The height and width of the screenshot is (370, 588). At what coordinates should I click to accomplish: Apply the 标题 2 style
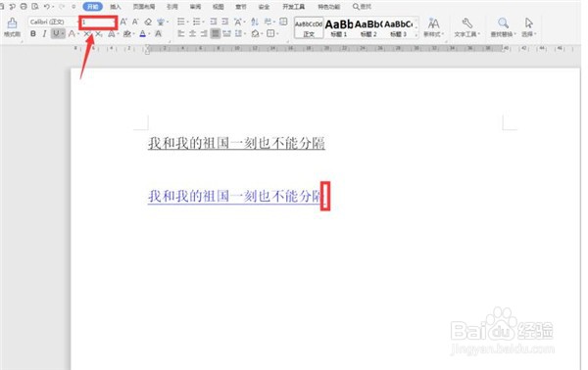tap(368, 27)
